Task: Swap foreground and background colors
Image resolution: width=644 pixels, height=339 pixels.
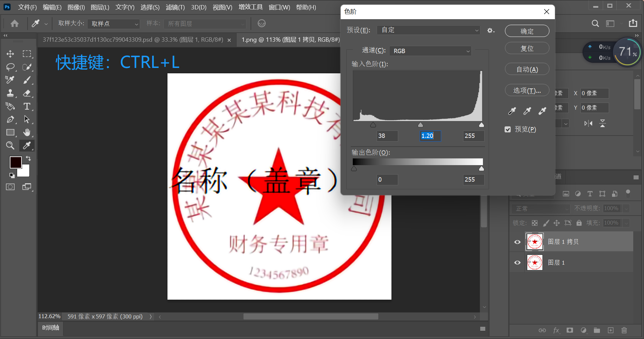Action: (29, 158)
